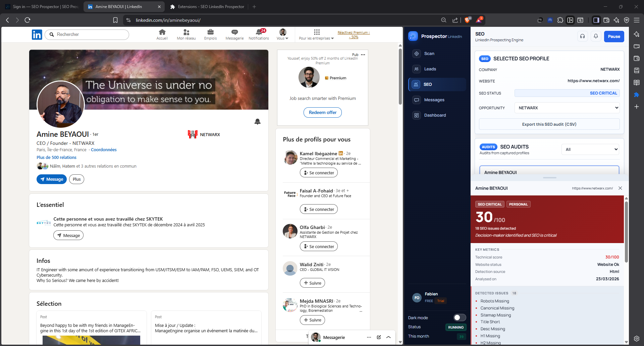
Task: Open the Pour les entreprises menu
Action: 316,34
